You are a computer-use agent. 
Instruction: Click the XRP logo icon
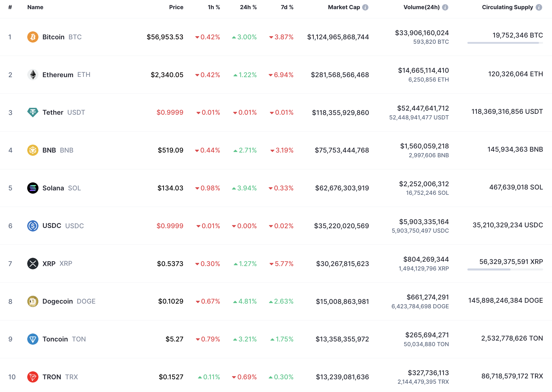click(x=33, y=263)
